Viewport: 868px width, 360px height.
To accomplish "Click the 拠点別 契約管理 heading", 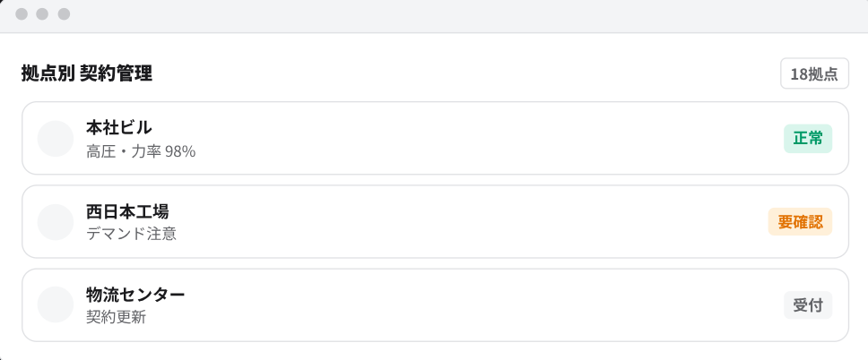I will 87,73.
